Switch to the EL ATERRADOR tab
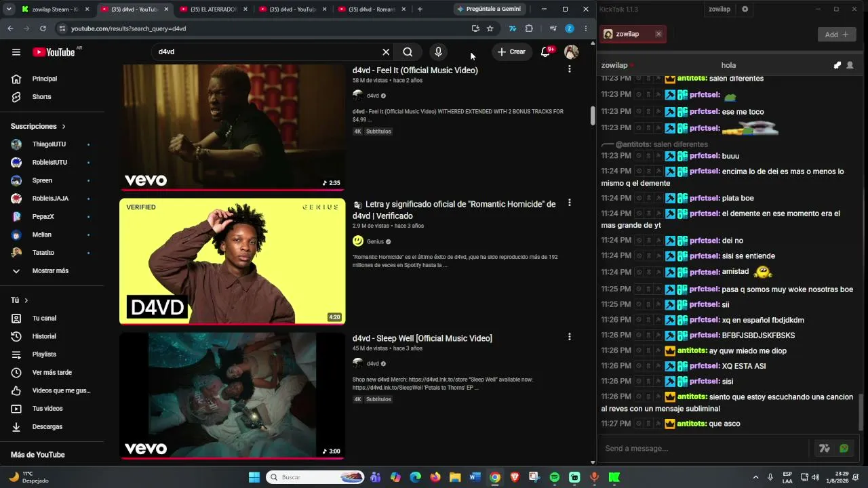 (x=214, y=9)
